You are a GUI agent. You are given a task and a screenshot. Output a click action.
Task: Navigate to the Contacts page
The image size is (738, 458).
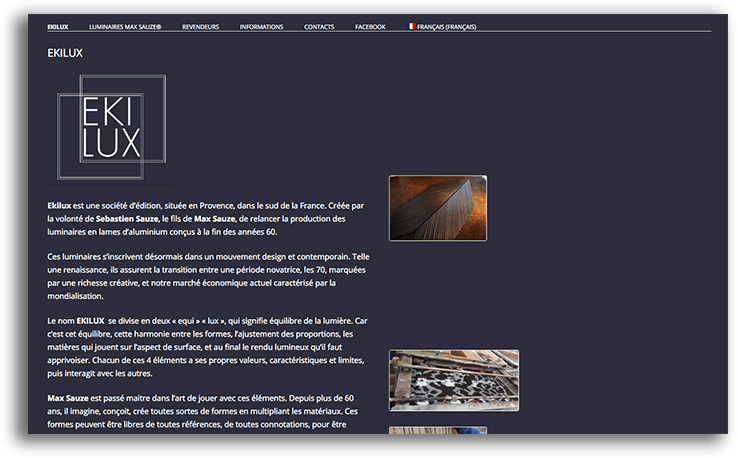(x=319, y=27)
